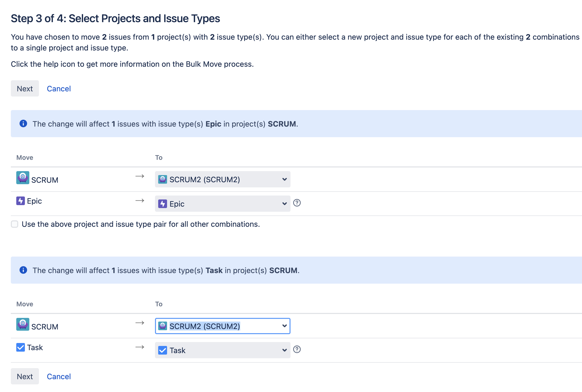Open the Epic issue type dropdown
Viewport: 582px width, 392px height.
[x=222, y=203]
